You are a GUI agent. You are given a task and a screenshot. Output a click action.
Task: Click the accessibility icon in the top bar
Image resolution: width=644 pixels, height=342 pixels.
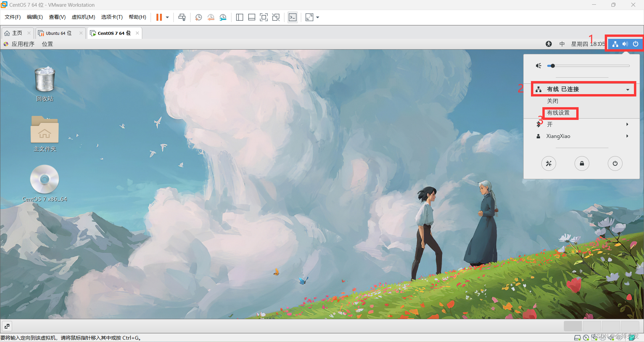[549, 44]
